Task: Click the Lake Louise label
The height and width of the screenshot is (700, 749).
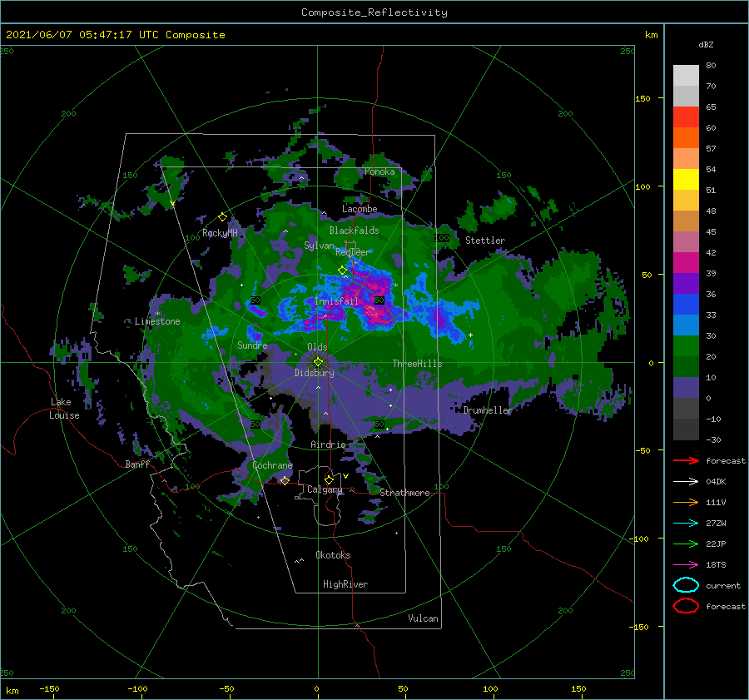Action: (x=64, y=409)
